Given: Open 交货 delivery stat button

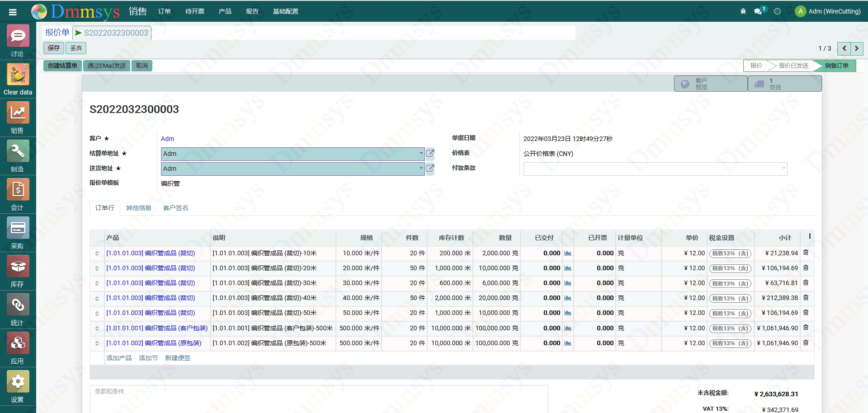Looking at the screenshot, I should tap(785, 84).
